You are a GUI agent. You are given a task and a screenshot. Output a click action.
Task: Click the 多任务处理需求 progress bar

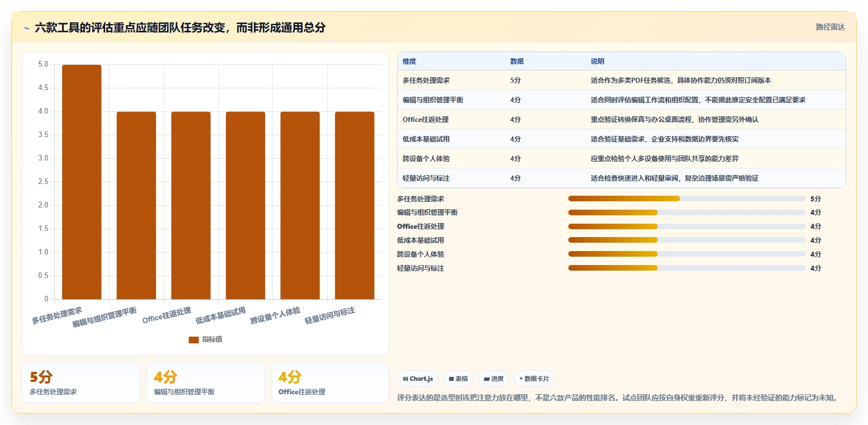pyautogui.click(x=687, y=199)
